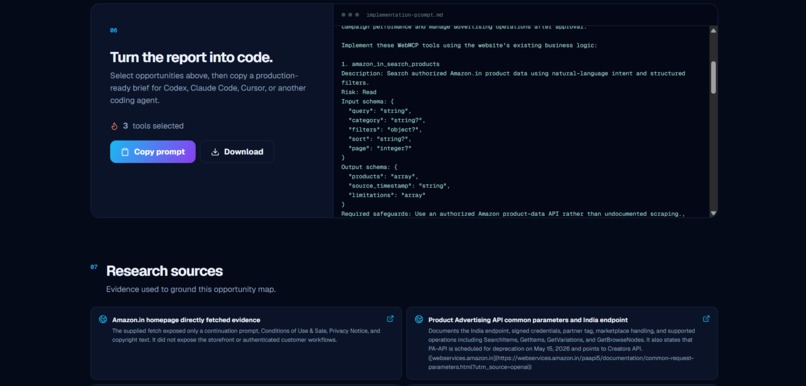Click 'Implement these WebMCP tools' line
Screen dimensions: 806x386
coord(469,45)
